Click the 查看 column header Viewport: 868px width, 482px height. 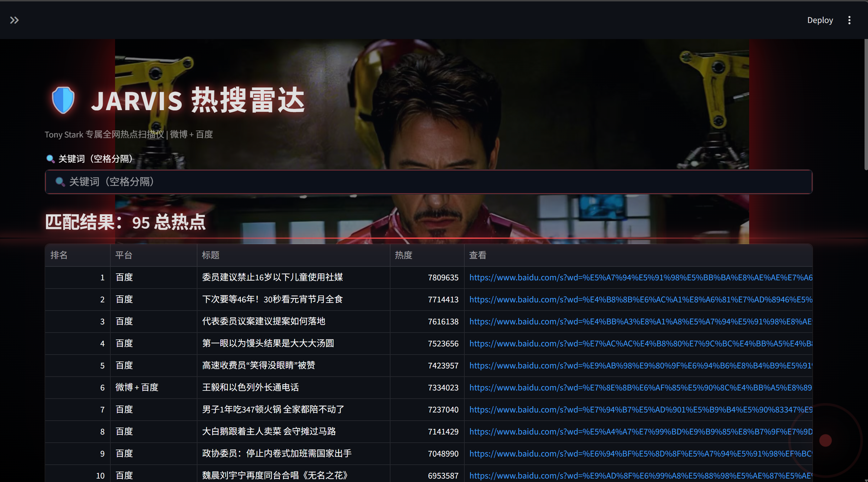click(478, 255)
